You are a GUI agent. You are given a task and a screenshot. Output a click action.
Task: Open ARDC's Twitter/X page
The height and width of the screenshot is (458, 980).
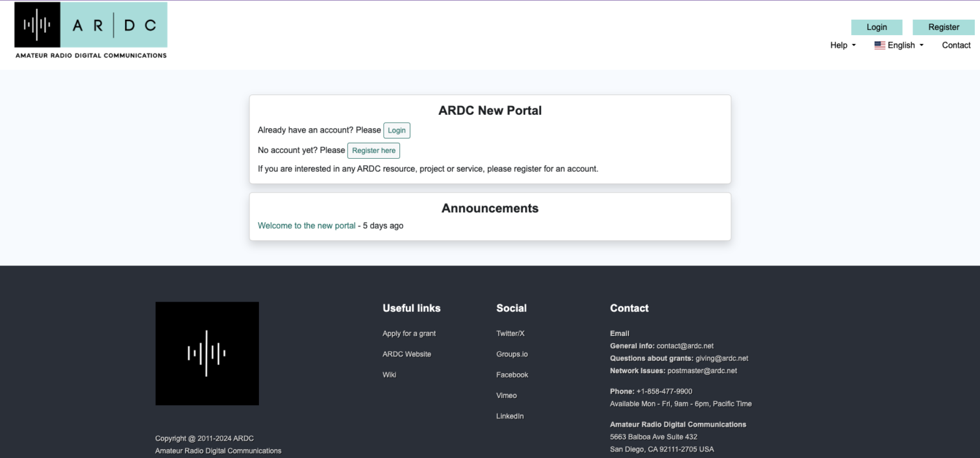(510, 333)
